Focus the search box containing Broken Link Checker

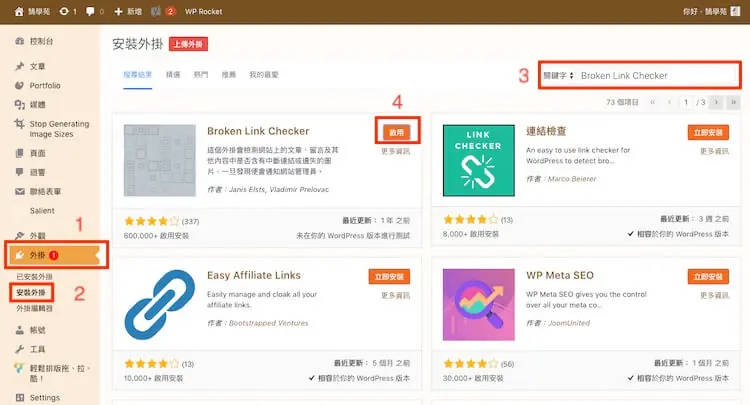coord(657,76)
